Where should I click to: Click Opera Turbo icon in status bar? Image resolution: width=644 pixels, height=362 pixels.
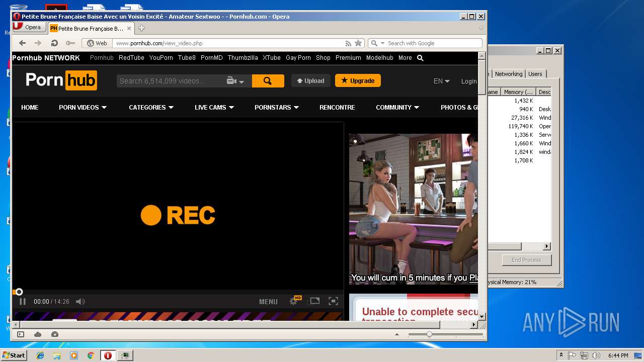(x=55, y=334)
